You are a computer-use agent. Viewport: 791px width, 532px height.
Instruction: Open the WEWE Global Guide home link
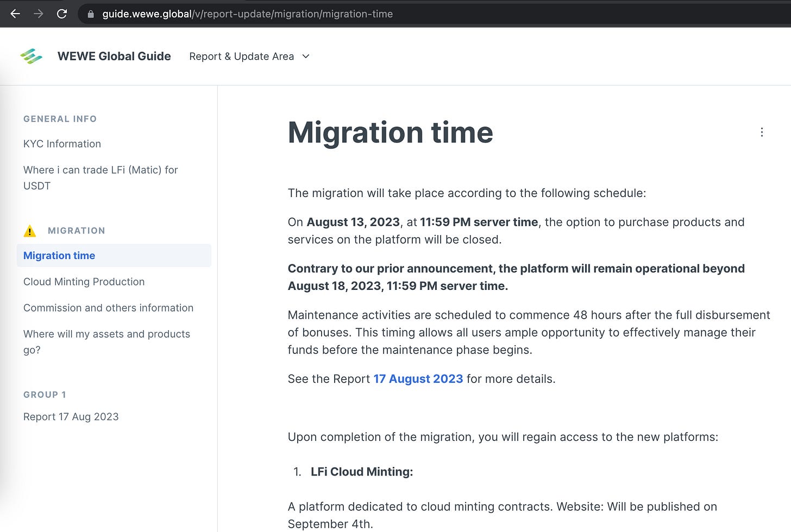click(114, 56)
